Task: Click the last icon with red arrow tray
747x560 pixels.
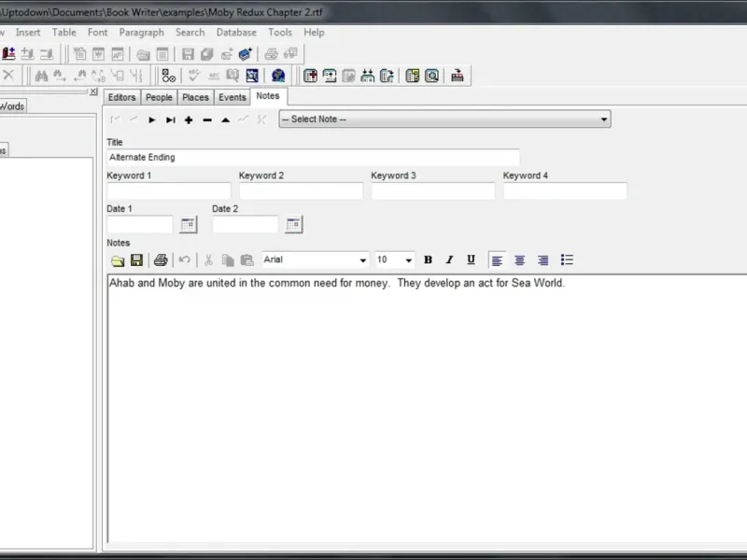Action: [458, 76]
